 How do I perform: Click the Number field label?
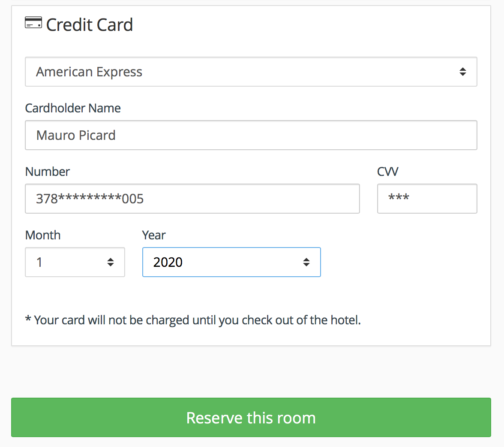[48, 172]
